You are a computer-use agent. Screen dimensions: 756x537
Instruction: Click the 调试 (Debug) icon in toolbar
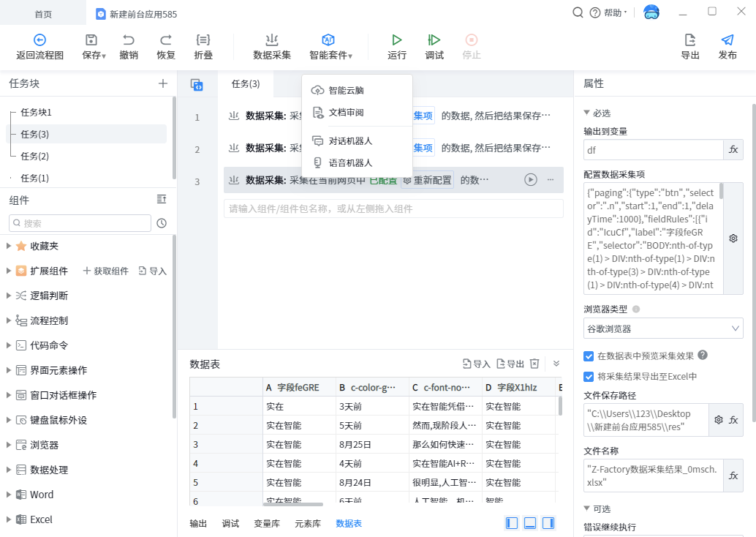434,40
